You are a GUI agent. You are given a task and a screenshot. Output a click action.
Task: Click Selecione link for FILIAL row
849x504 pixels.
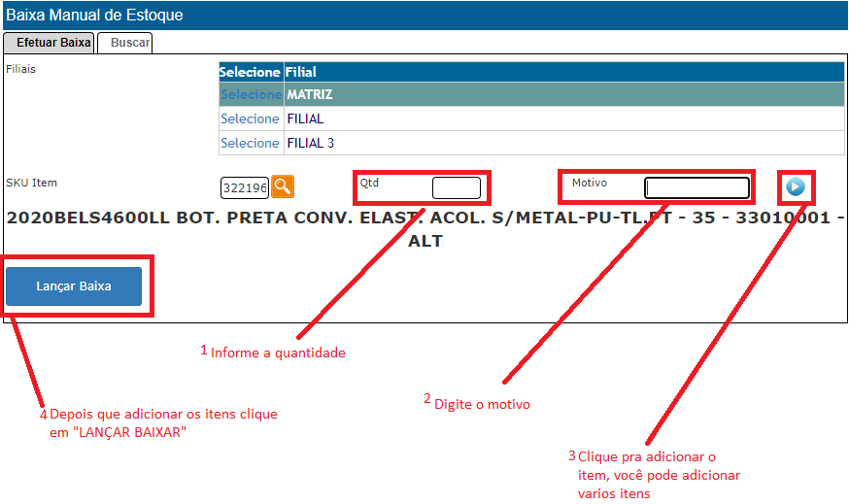(250, 118)
